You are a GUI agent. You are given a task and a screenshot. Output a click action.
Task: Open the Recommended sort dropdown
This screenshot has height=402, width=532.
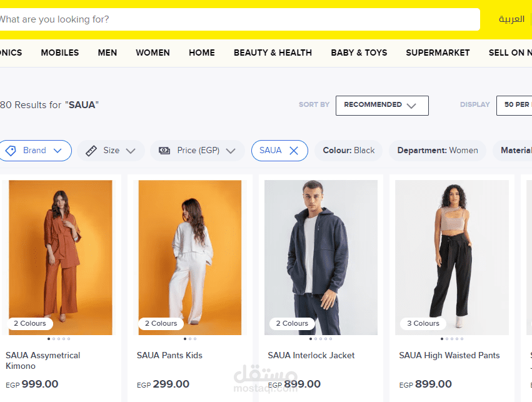(382, 106)
